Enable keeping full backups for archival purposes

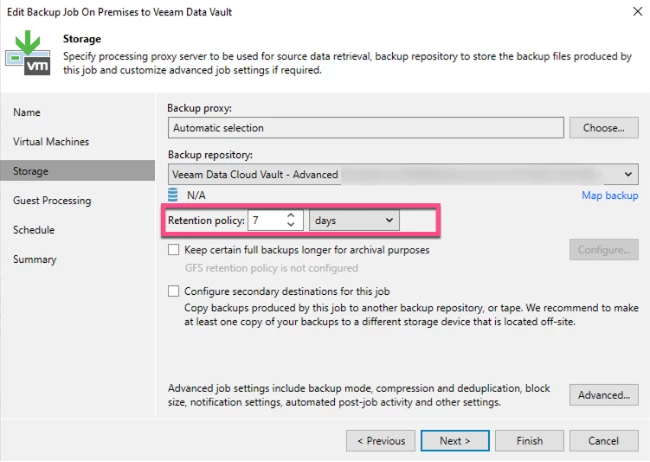pyautogui.click(x=174, y=250)
